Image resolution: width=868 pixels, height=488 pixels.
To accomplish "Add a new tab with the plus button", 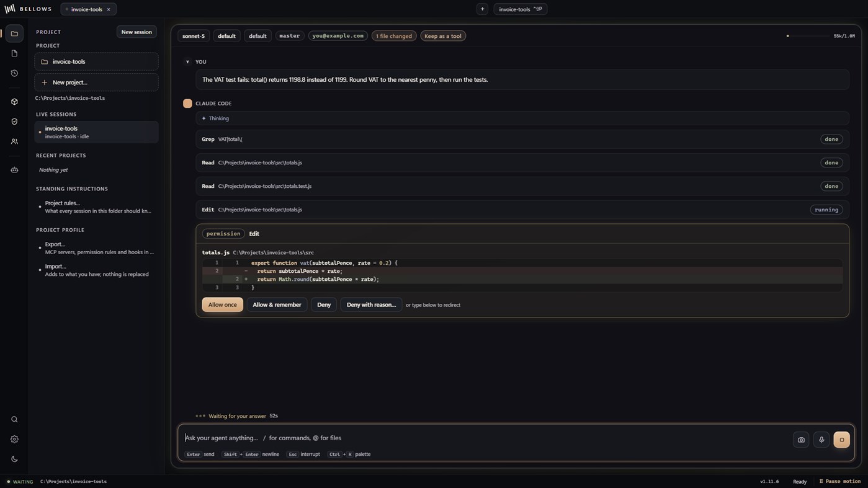I will 482,9.
